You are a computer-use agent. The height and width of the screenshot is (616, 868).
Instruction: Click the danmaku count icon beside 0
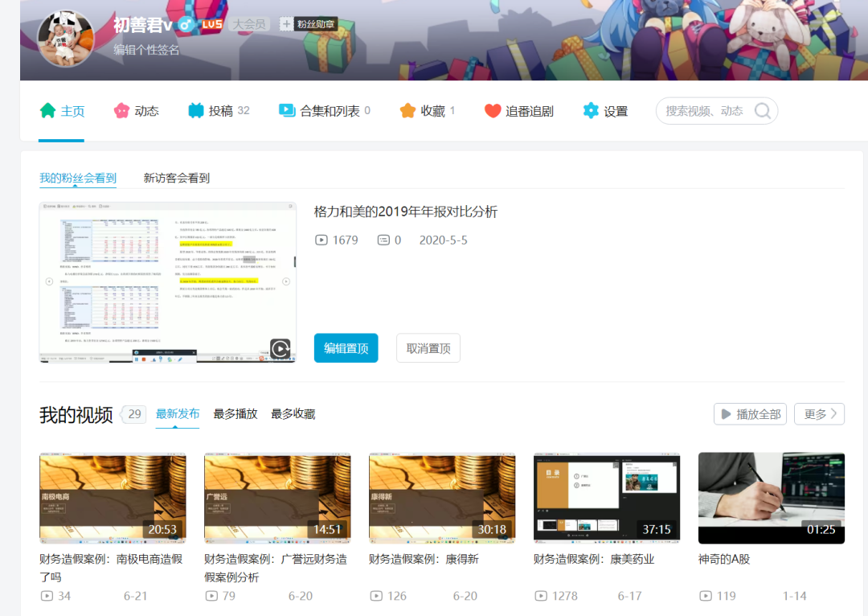[x=383, y=240]
